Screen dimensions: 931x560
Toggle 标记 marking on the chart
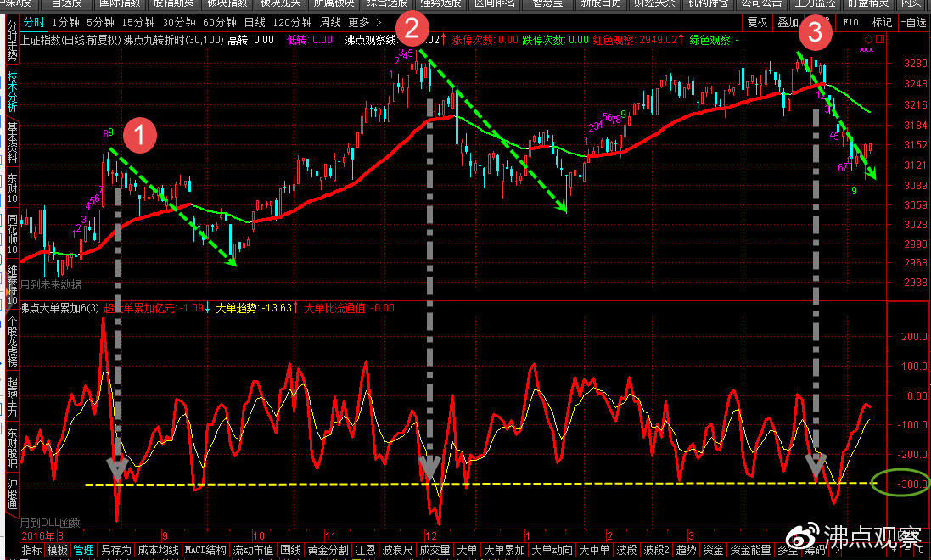(x=882, y=22)
